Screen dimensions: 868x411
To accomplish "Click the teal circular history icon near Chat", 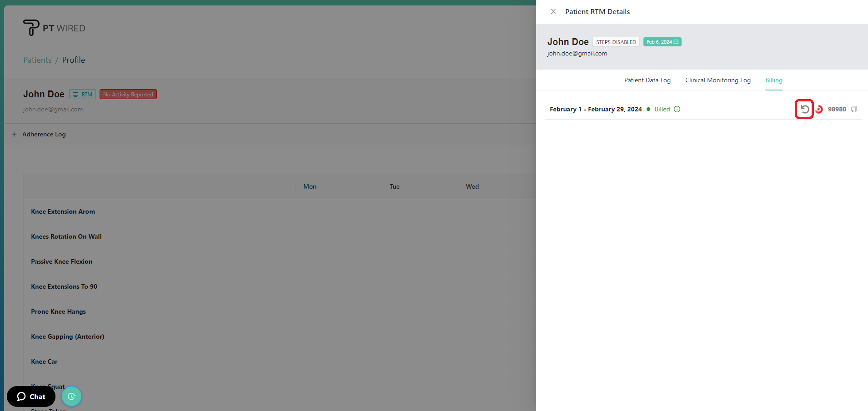I will 71,396.
